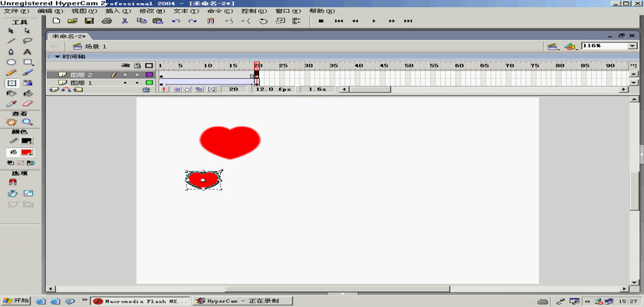Viewport: 644px width, 307px height.
Task: Open the Edit Scene dropdown icon
Action: (x=553, y=47)
